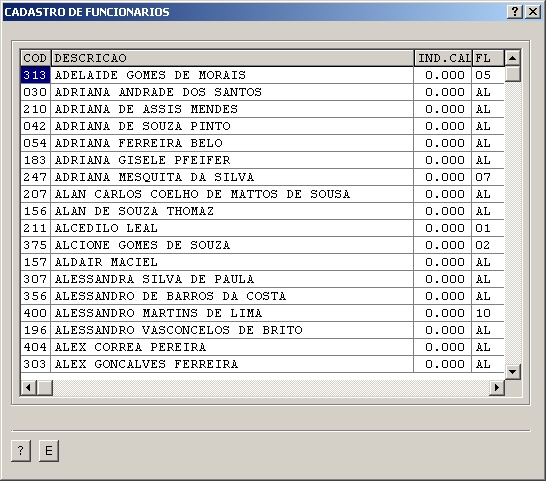This screenshot has height=481, width=546.
Task: Click code cell 156
Action: pyautogui.click(x=36, y=211)
